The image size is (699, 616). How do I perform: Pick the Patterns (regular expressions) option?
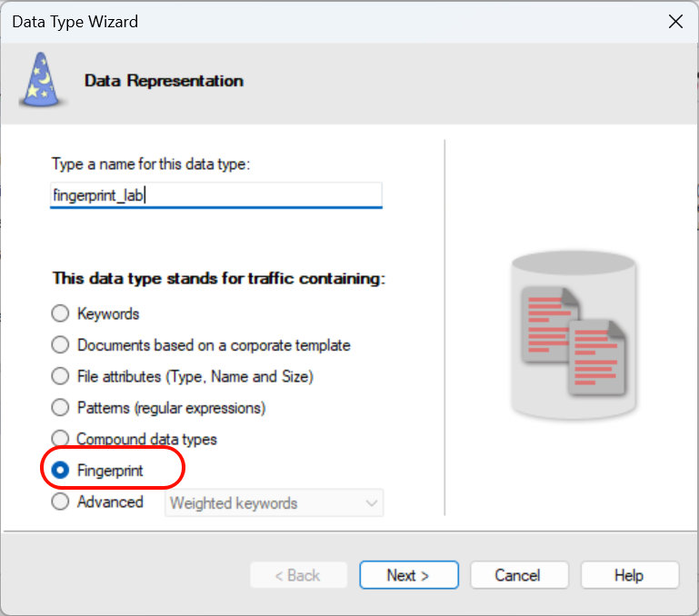point(60,408)
